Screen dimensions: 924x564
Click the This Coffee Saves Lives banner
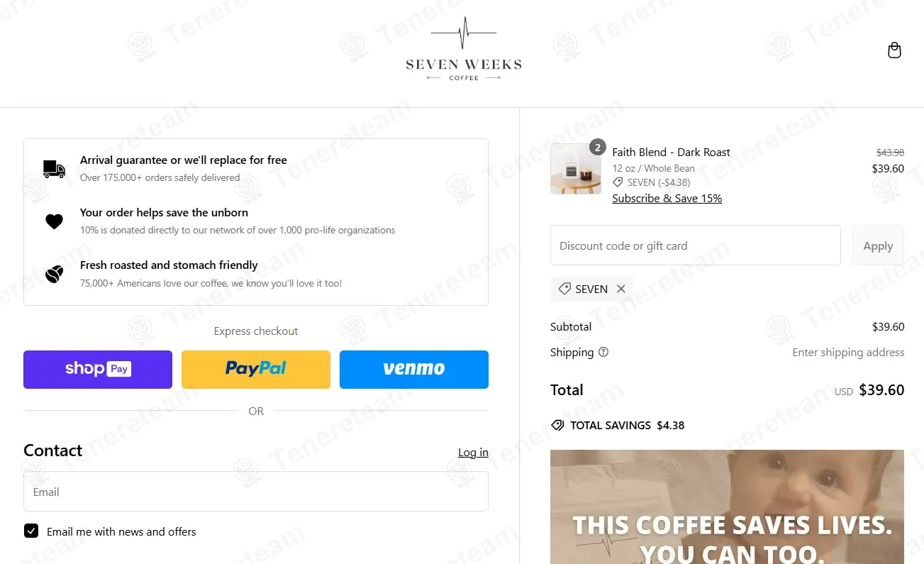click(727, 507)
